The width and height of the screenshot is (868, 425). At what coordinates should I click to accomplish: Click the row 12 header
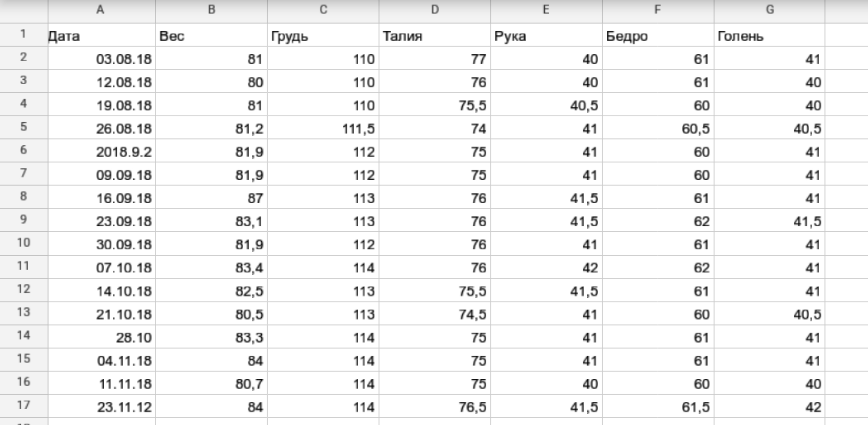[23, 290]
